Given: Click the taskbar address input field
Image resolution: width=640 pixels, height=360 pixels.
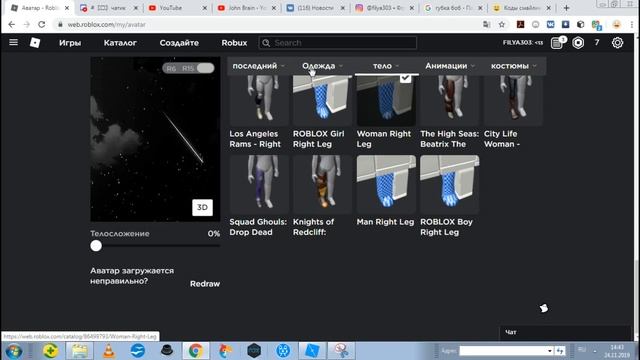Looking at the screenshot, I should [x=502, y=351].
